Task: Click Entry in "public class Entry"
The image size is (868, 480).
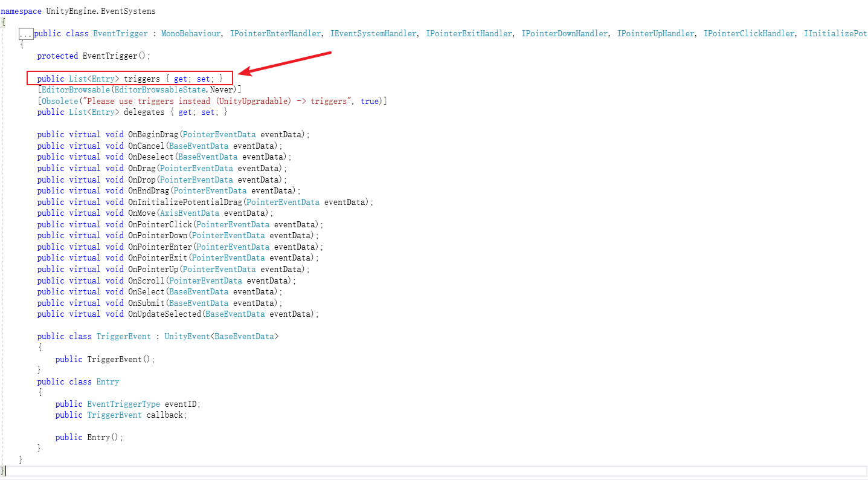Action: click(108, 382)
